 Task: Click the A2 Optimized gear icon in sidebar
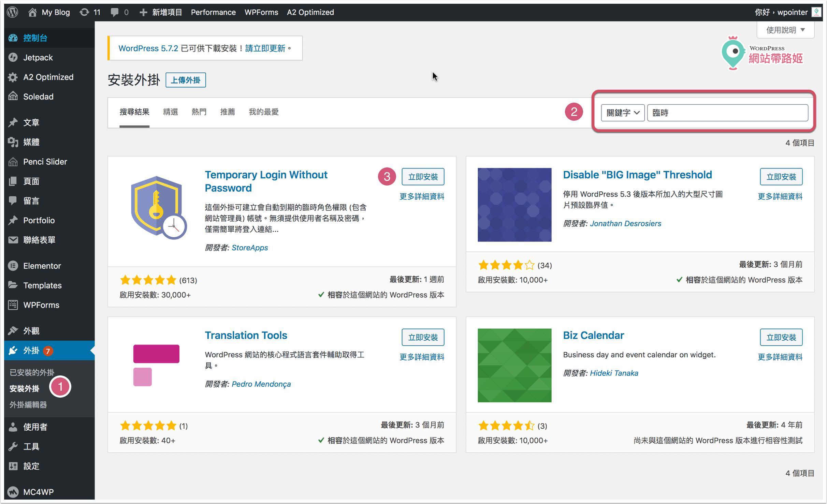click(x=13, y=77)
